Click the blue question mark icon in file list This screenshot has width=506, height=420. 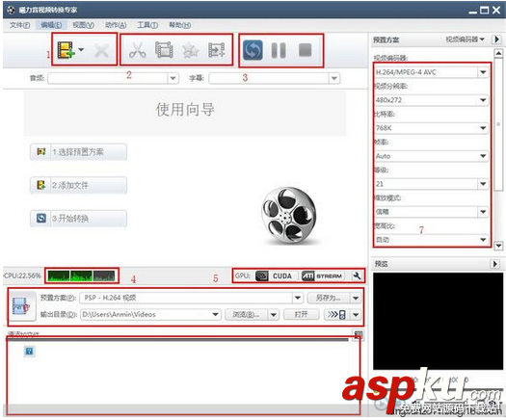[29, 352]
